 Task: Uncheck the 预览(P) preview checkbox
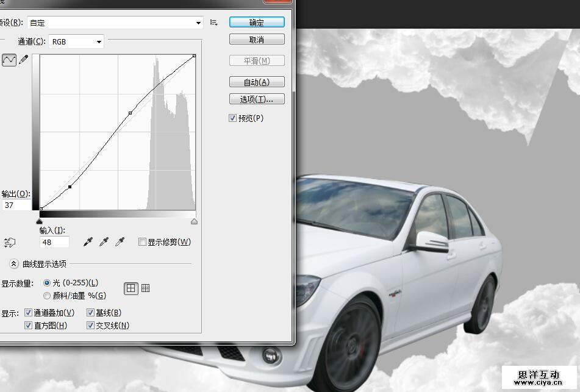pyautogui.click(x=233, y=118)
